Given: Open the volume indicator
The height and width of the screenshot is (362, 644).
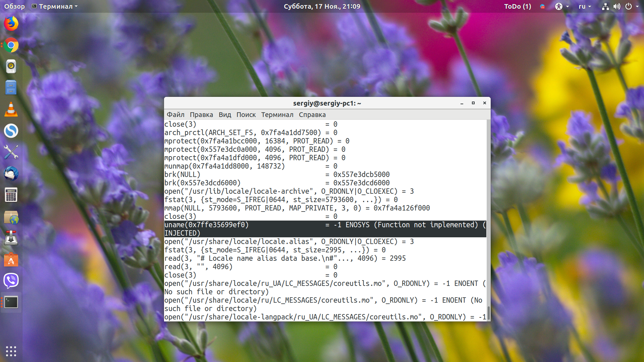Looking at the screenshot, I should point(617,6).
